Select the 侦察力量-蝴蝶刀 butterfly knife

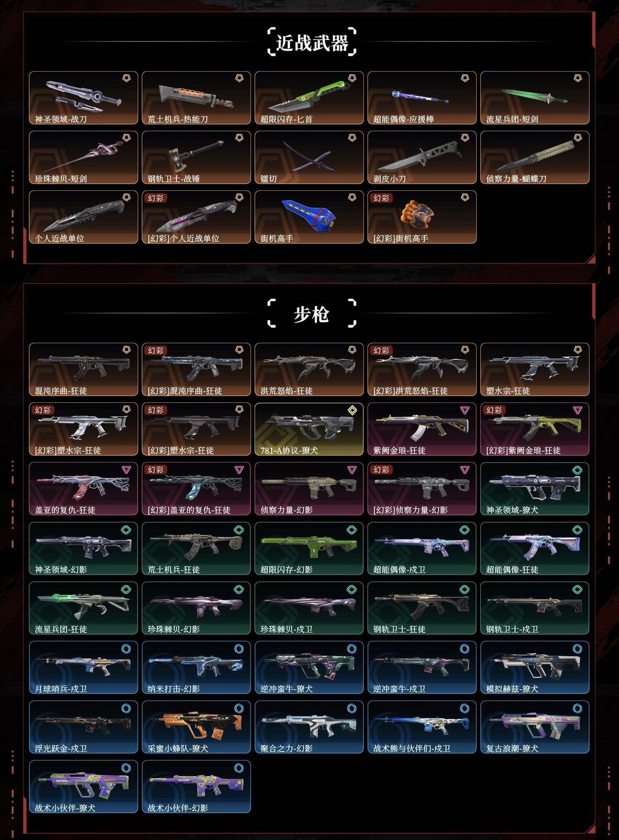click(535, 158)
